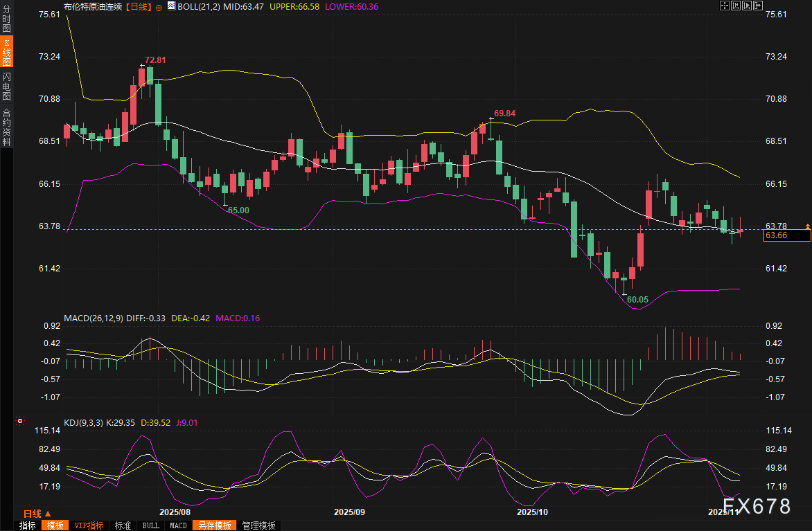812x531 pixels.
Task: Click the play-forward chart replay icon
Action: click(747, 6)
